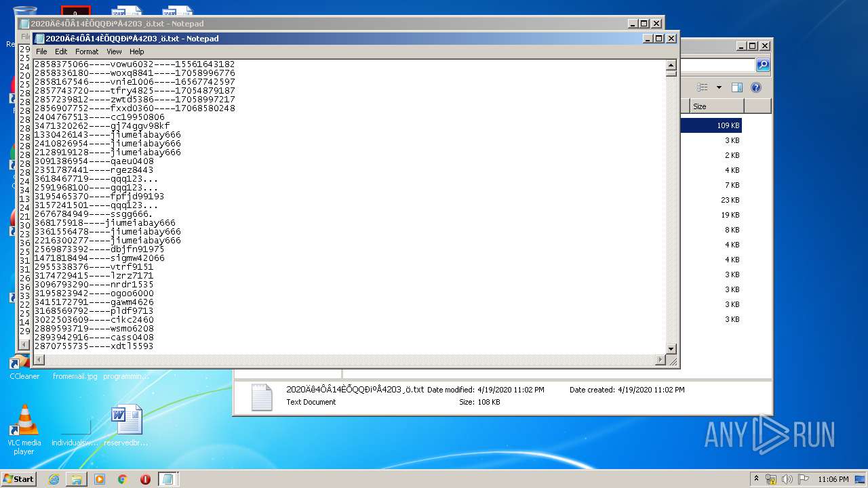Open the Action Center flag icon
868x488 pixels.
tap(804, 479)
